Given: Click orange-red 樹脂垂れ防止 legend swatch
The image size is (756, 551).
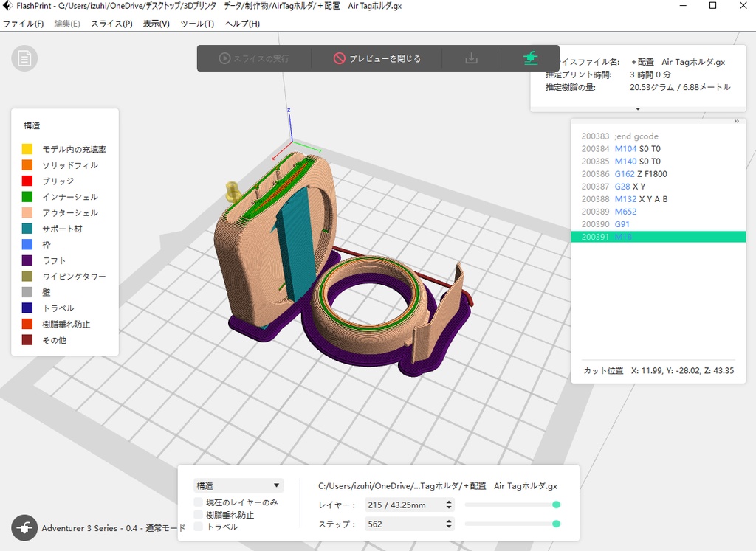Looking at the screenshot, I should (x=27, y=324).
